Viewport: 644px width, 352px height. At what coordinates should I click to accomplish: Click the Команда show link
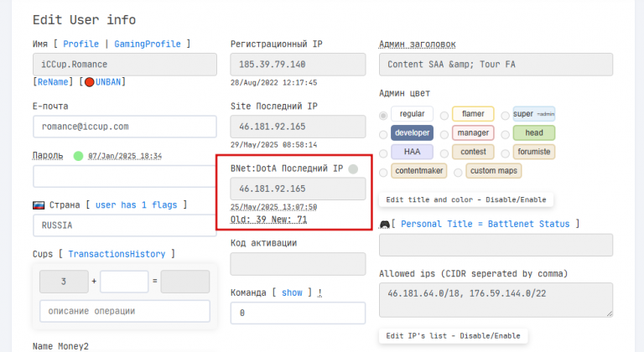click(x=292, y=292)
